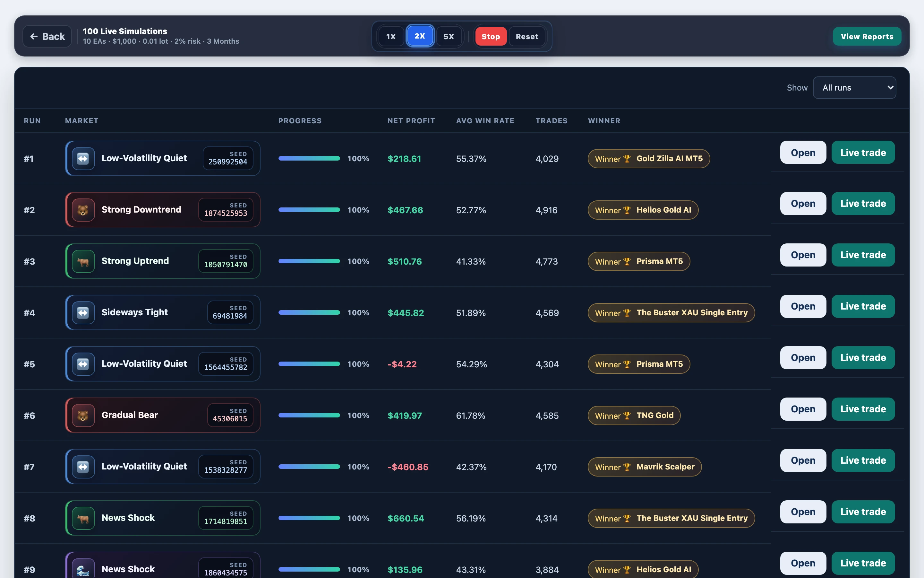This screenshot has height=578, width=924.
Task: Click the NET PROFIT column header
Action: point(411,121)
